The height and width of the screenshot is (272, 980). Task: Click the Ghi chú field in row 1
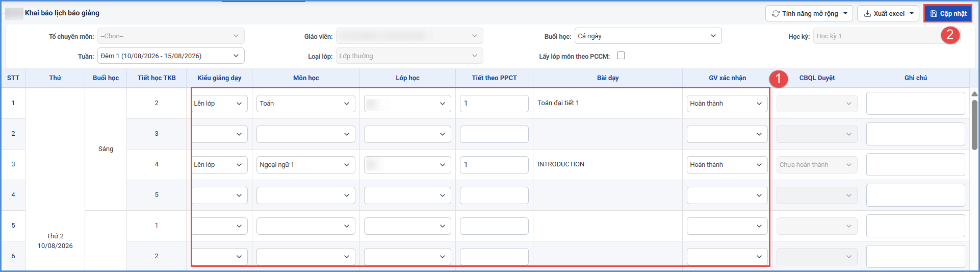click(915, 104)
